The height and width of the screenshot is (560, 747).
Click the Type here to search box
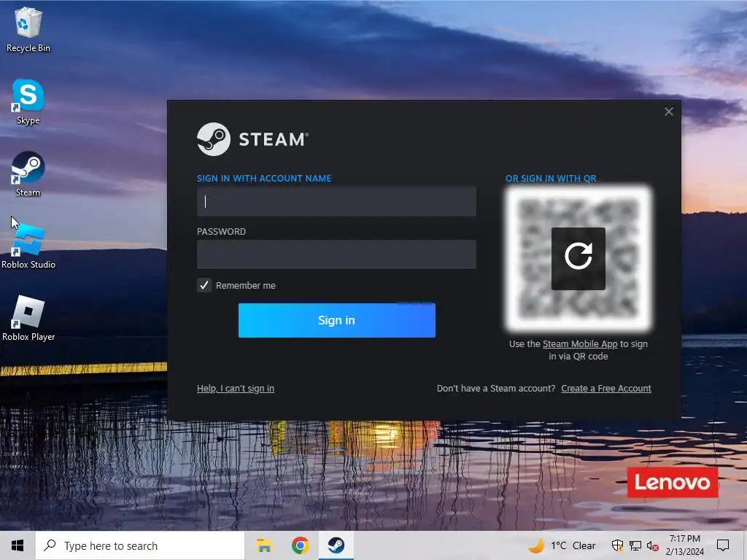pyautogui.click(x=140, y=545)
